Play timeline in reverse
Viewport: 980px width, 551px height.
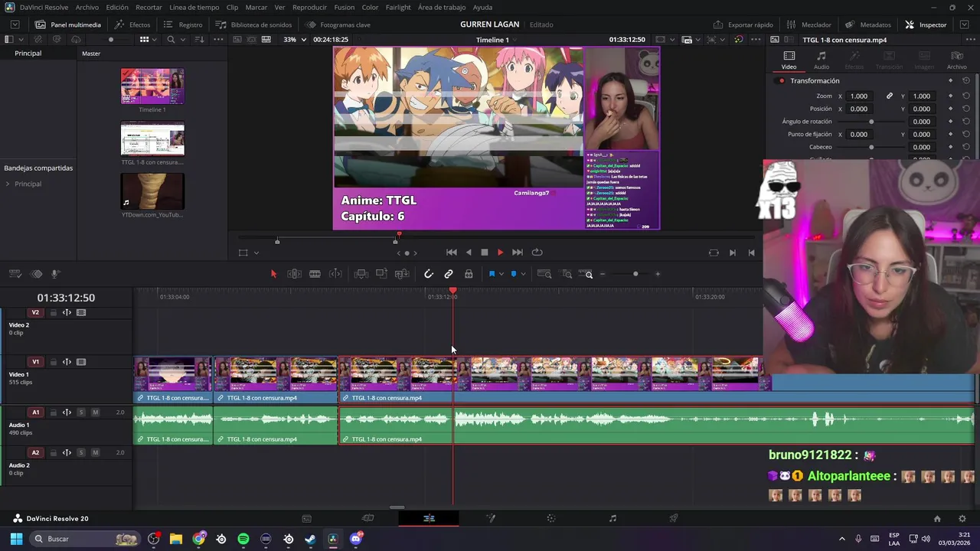pyautogui.click(x=469, y=253)
